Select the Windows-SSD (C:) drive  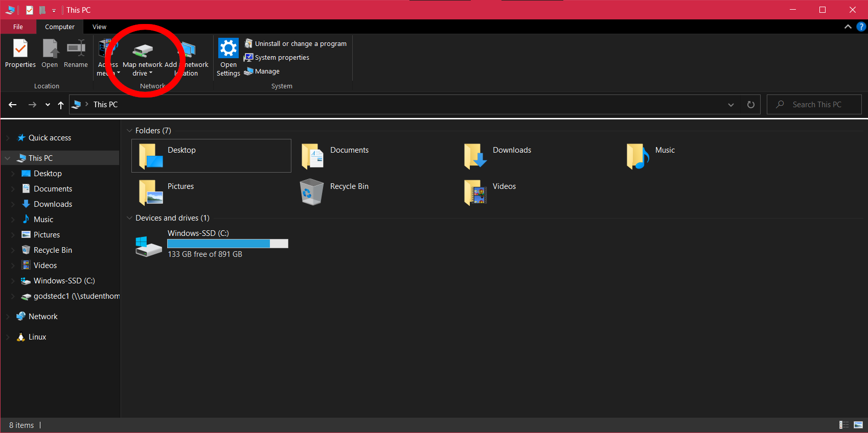click(212, 244)
